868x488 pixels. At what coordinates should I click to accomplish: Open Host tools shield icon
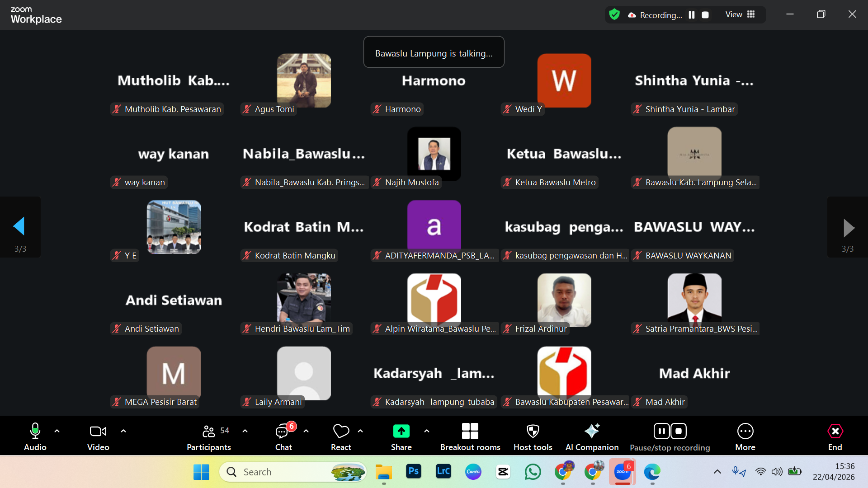click(533, 432)
